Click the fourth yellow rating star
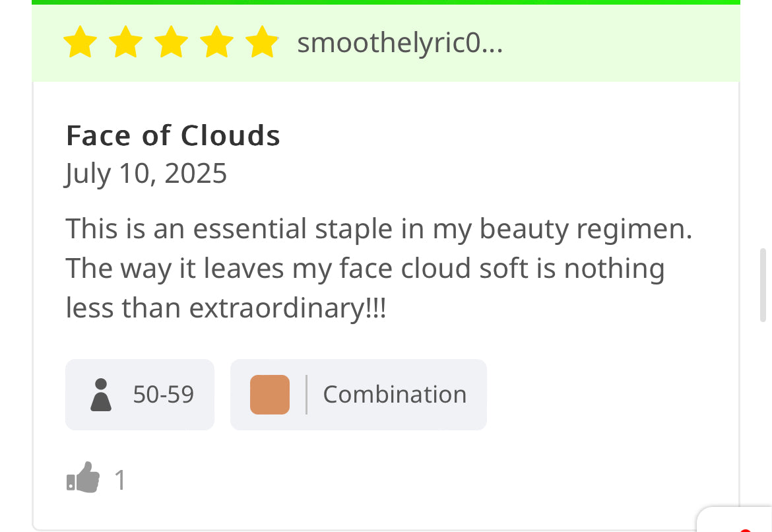 tap(217, 43)
